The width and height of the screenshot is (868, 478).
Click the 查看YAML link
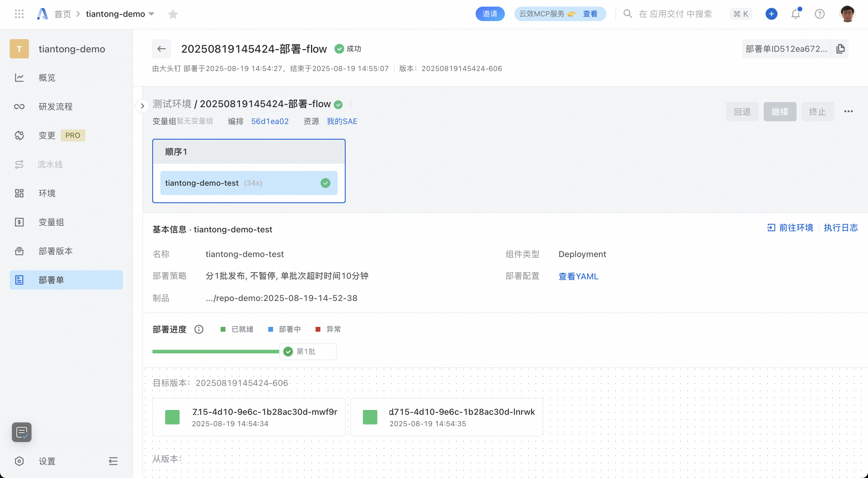(x=578, y=276)
